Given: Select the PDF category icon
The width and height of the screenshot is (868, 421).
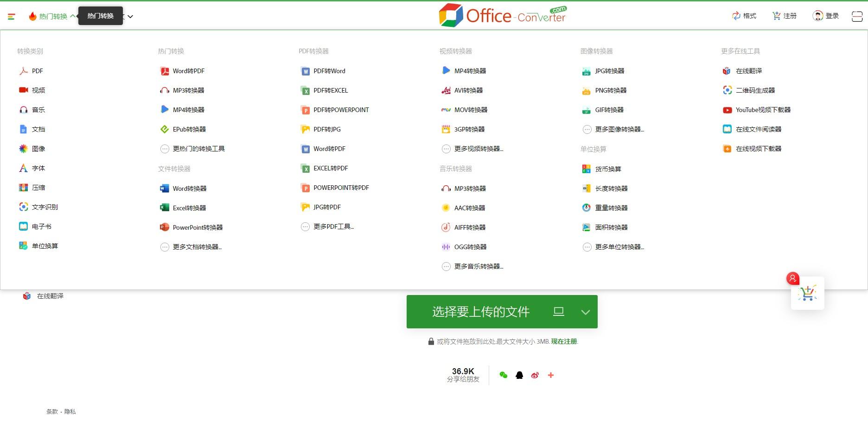Looking at the screenshot, I should point(24,71).
